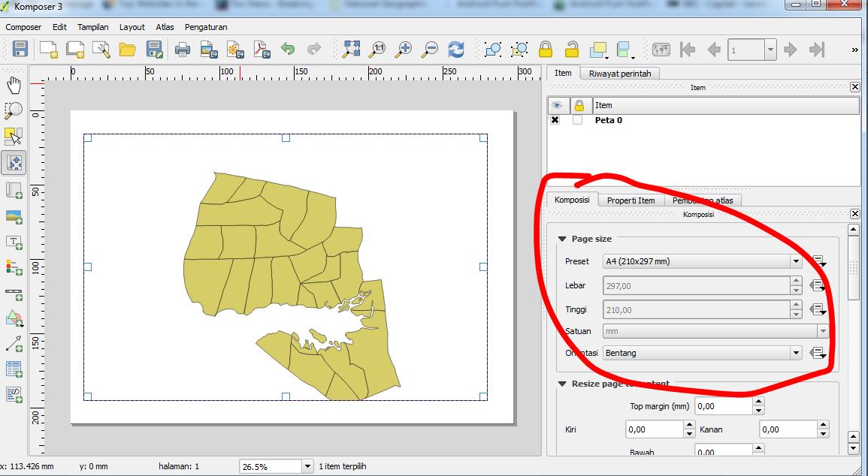
Task: Select the Add arrow tool
Action: pos(14,342)
